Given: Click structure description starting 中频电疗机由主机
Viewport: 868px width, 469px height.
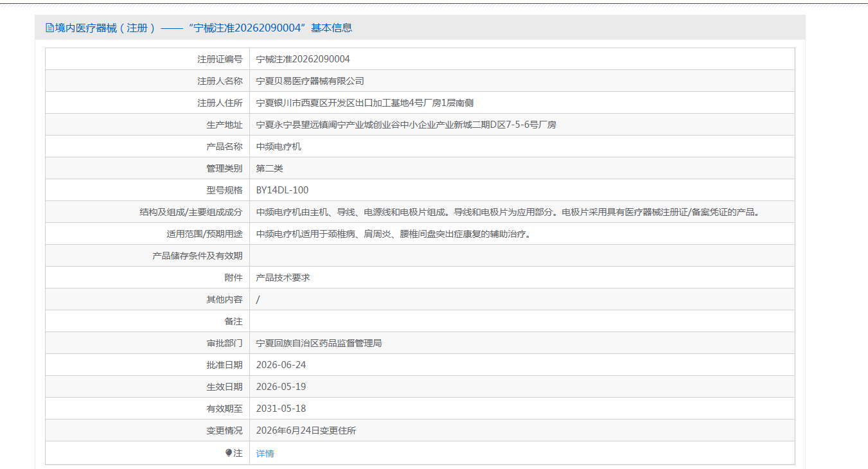Looking at the screenshot, I should point(508,212).
